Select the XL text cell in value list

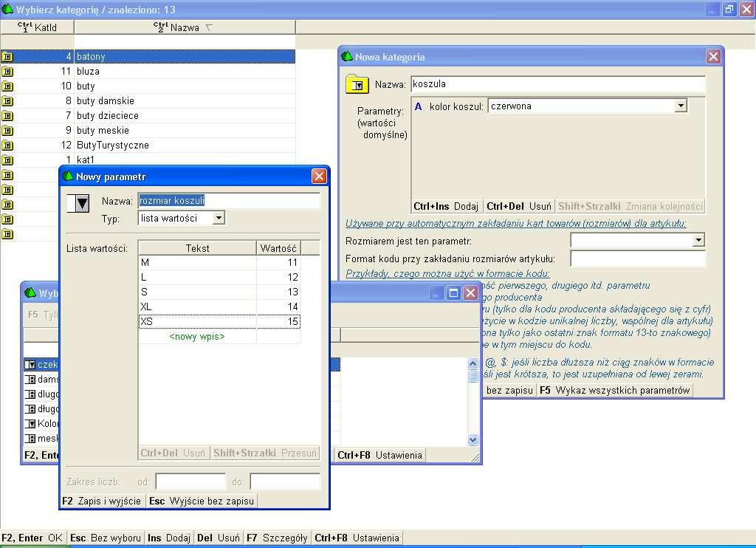pyautogui.click(x=197, y=306)
